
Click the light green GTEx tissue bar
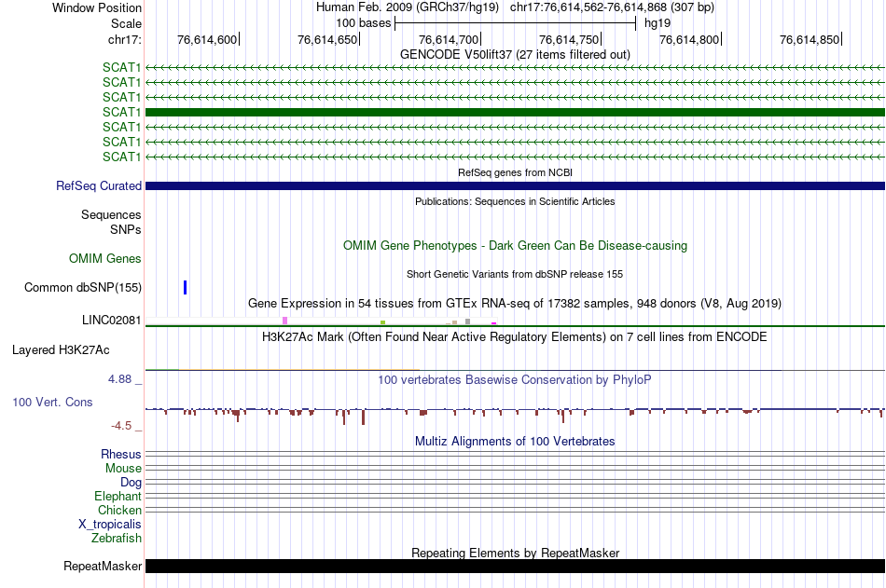[x=382, y=322]
